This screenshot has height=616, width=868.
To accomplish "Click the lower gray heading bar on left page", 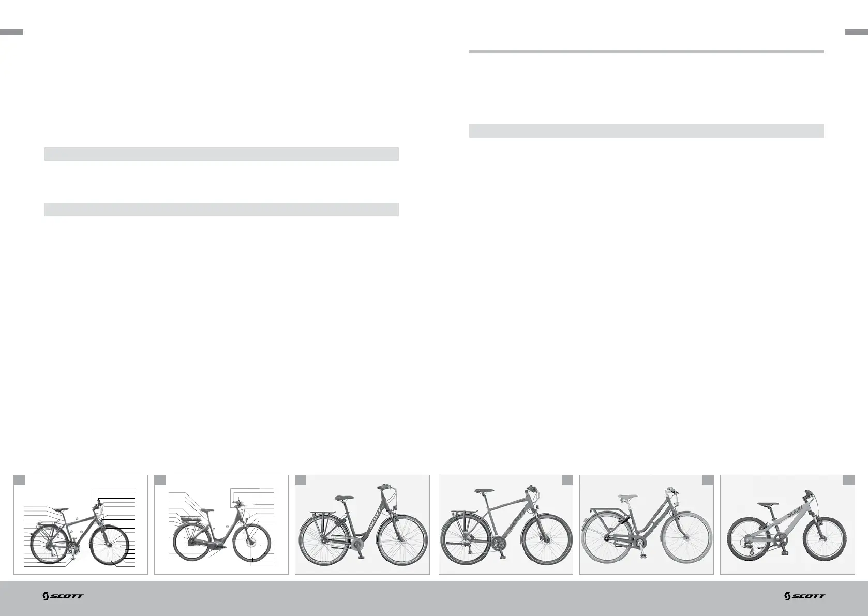I will (221, 209).
